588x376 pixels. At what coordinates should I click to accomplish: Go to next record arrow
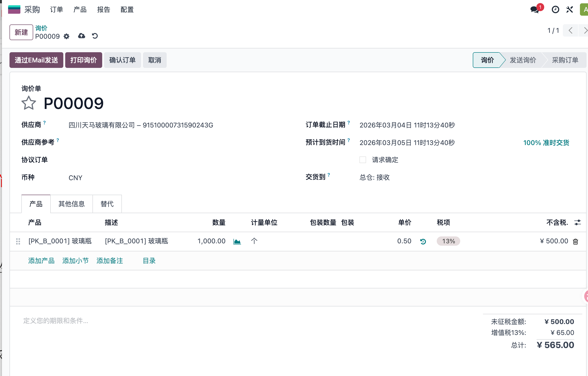tap(584, 31)
